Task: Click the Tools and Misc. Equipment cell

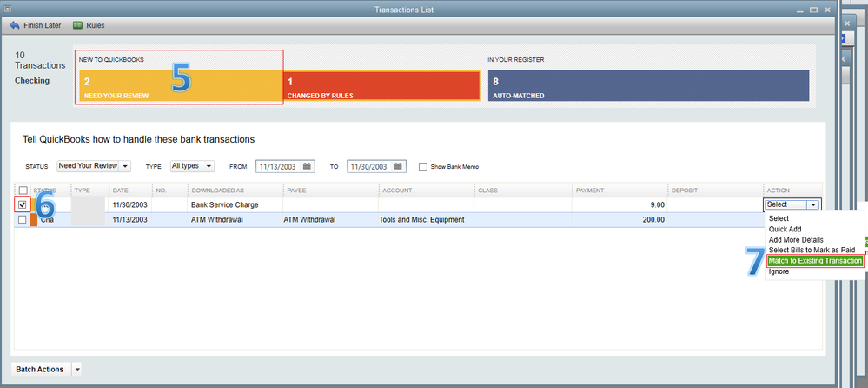Action: point(426,219)
